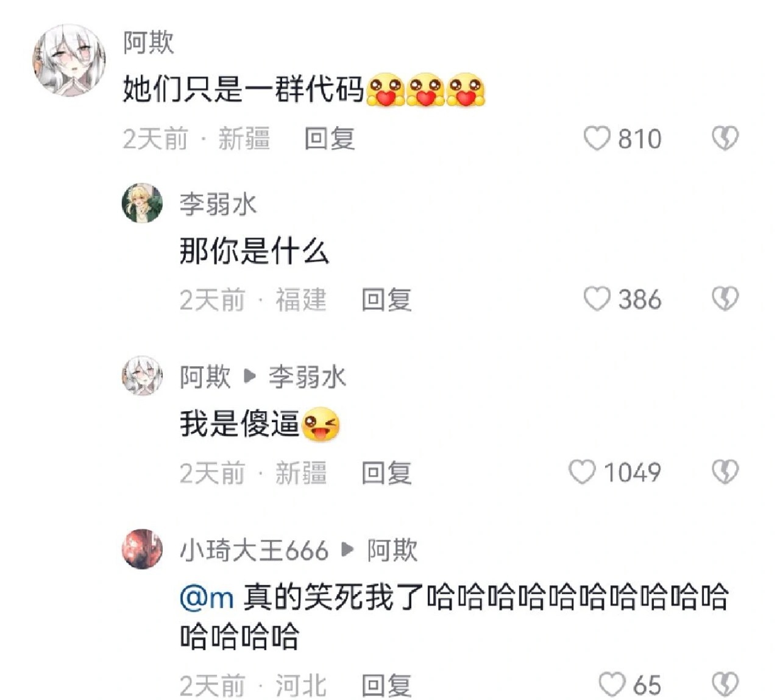Tap broken-heart icon on 李弱水's comment
The height and width of the screenshot is (700, 780).
pos(725,299)
